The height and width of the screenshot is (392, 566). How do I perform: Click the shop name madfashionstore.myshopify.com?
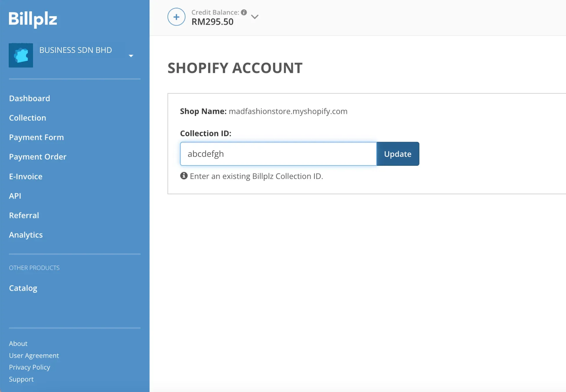click(x=288, y=111)
